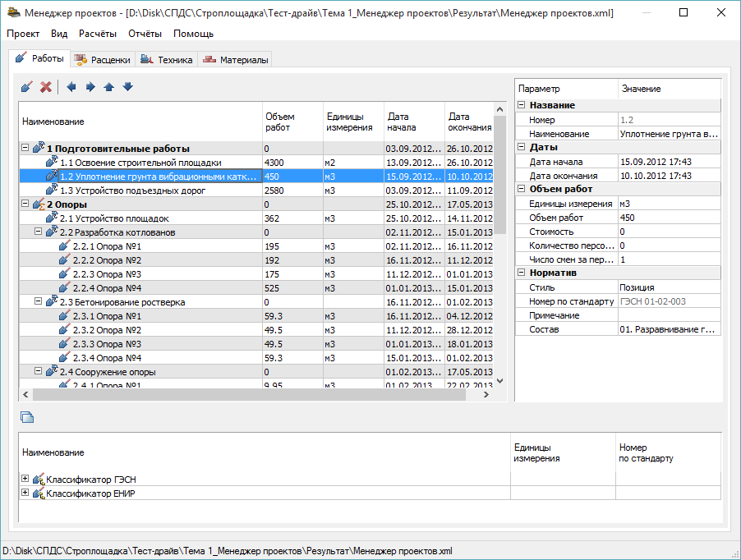Image resolution: width=741 pixels, height=560 pixels.
Task: Click the Значение header in properties panel
Action: 670,89
